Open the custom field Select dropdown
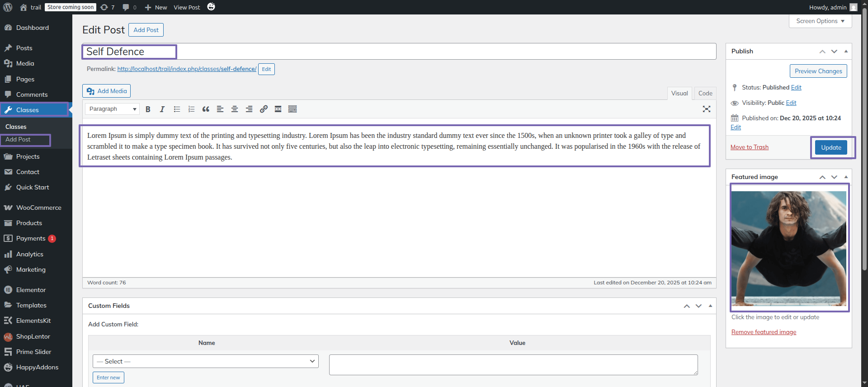The image size is (868, 387). tap(206, 361)
